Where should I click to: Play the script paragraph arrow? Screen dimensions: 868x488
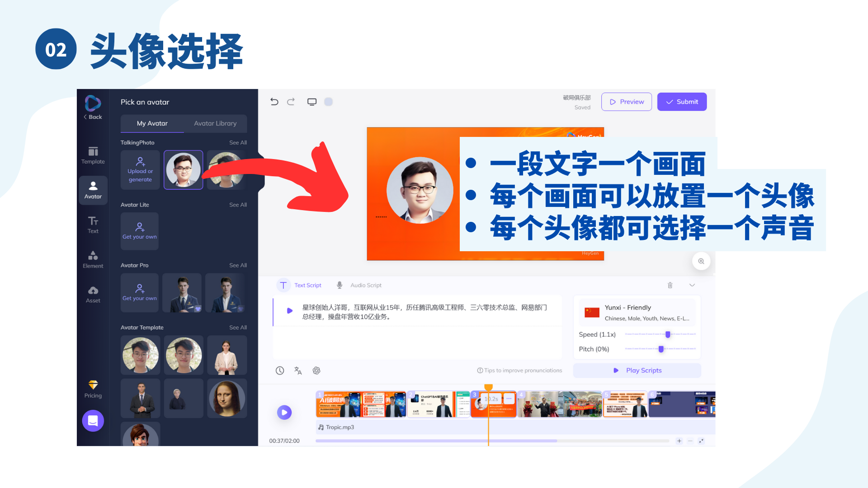click(290, 311)
